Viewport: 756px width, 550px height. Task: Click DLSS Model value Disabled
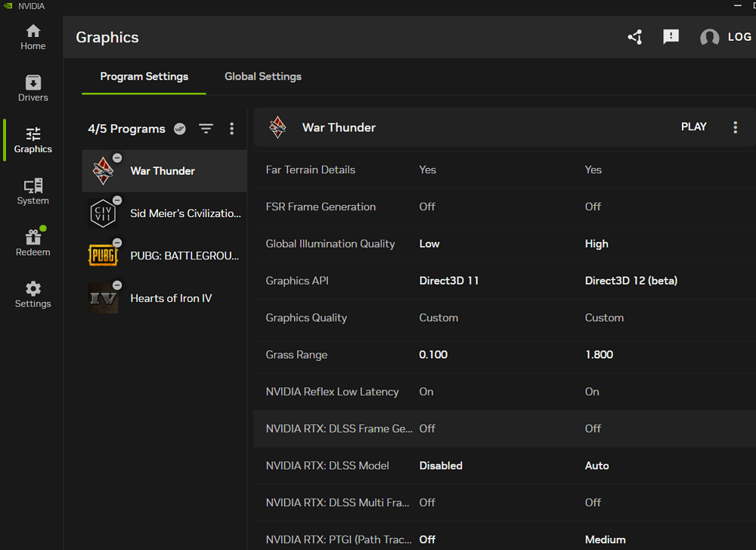pyautogui.click(x=441, y=466)
